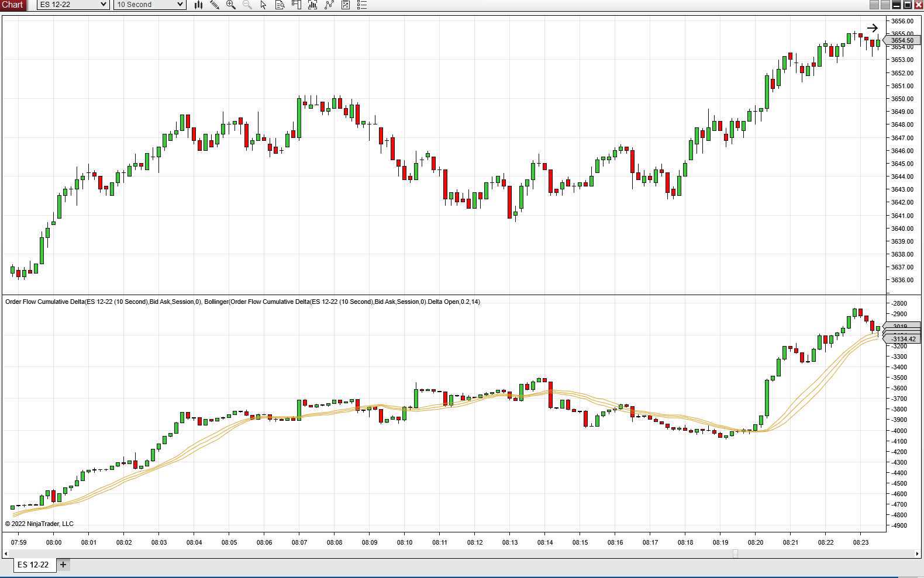Screen dimensions: 924x578
Task: Click the 08:14 time axis label
Action: point(545,542)
